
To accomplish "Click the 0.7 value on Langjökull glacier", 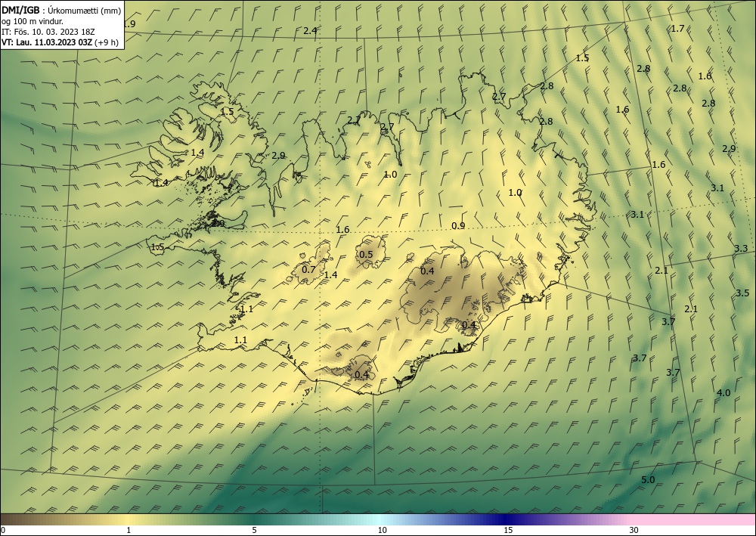I will [x=308, y=269].
